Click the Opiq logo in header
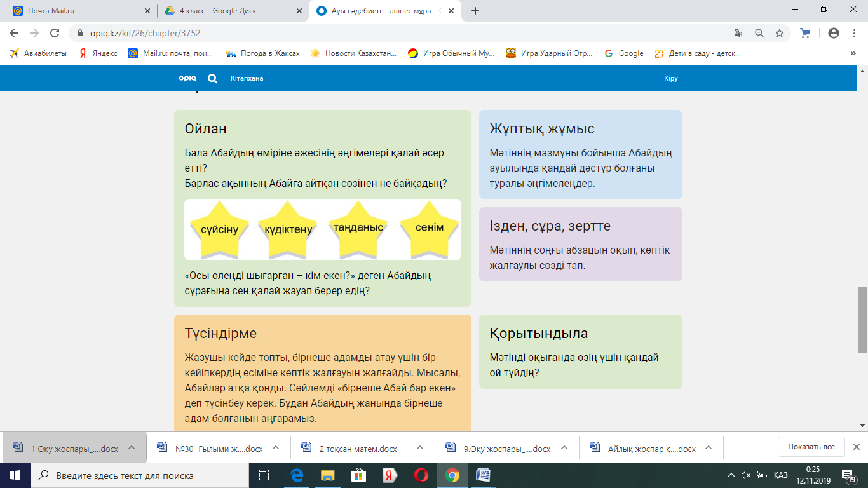 (187, 78)
